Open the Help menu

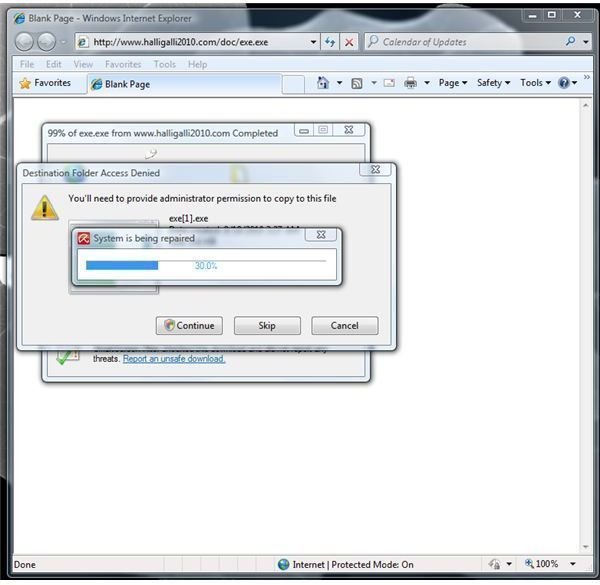(197, 64)
